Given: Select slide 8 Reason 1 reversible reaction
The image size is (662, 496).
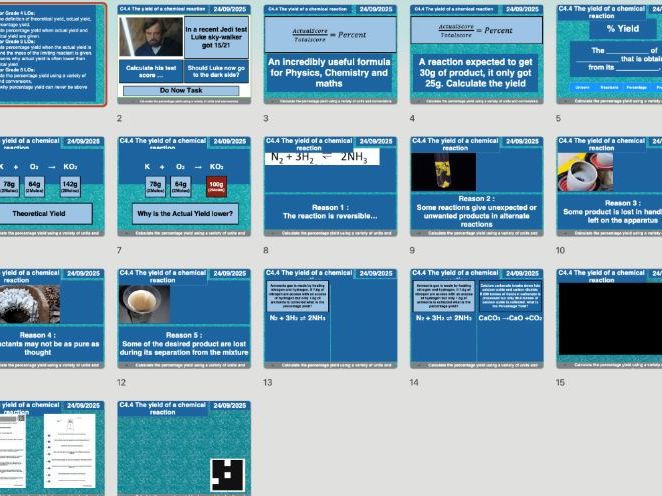Looking at the screenshot, I should pyautogui.click(x=330, y=186).
